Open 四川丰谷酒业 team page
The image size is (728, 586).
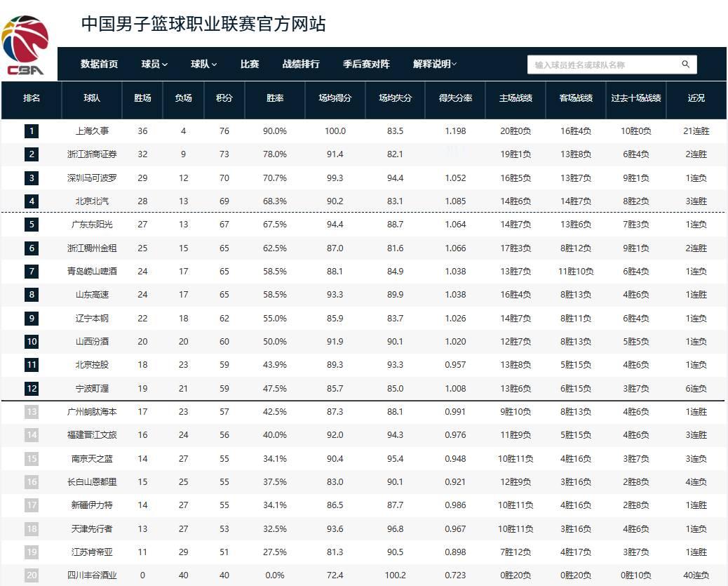[x=90, y=575]
